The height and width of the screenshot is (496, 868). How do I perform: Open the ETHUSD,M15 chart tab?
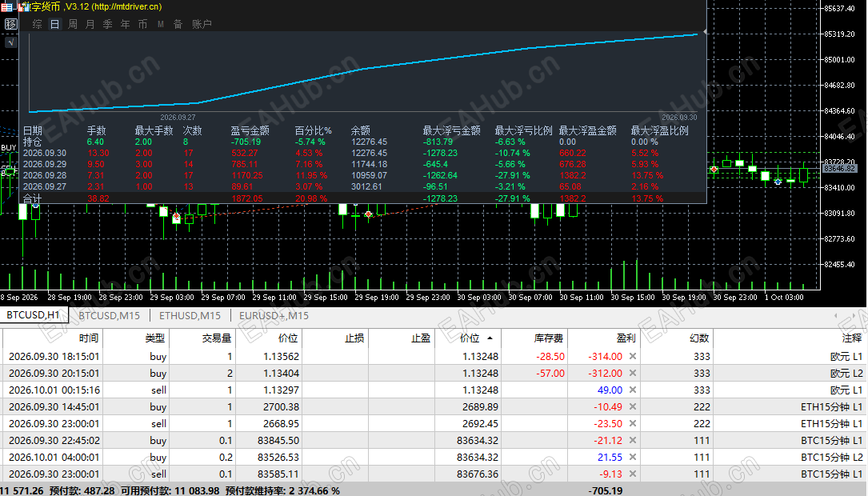pos(190,315)
